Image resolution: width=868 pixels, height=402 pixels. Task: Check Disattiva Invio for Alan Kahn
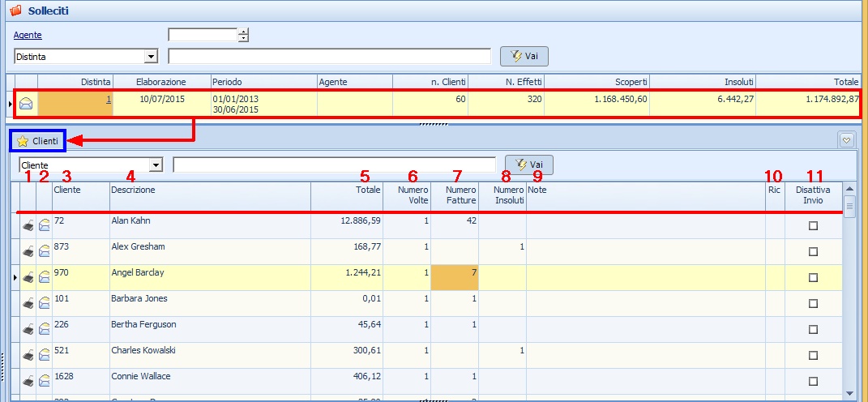pyautogui.click(x=813, y=226)
